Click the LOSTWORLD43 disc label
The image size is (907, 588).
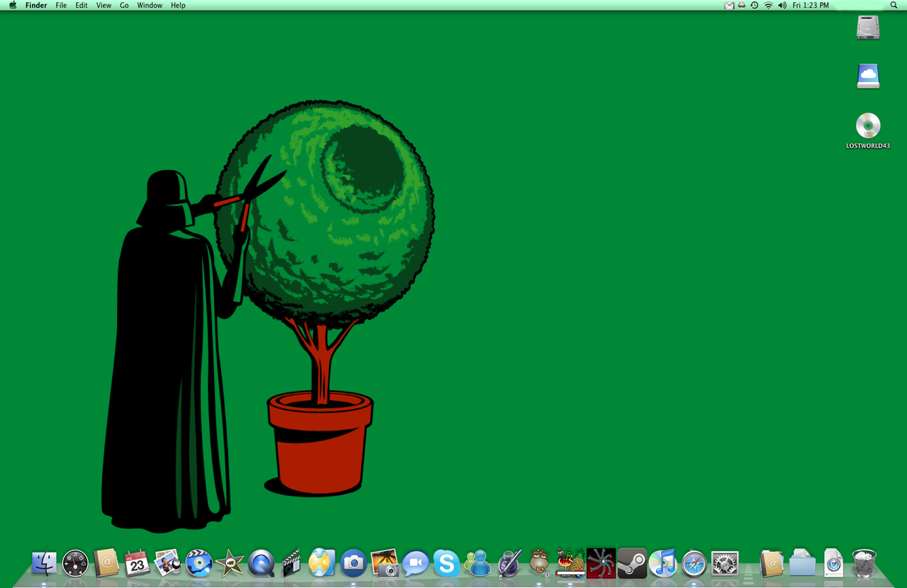(x=868, y=146)
